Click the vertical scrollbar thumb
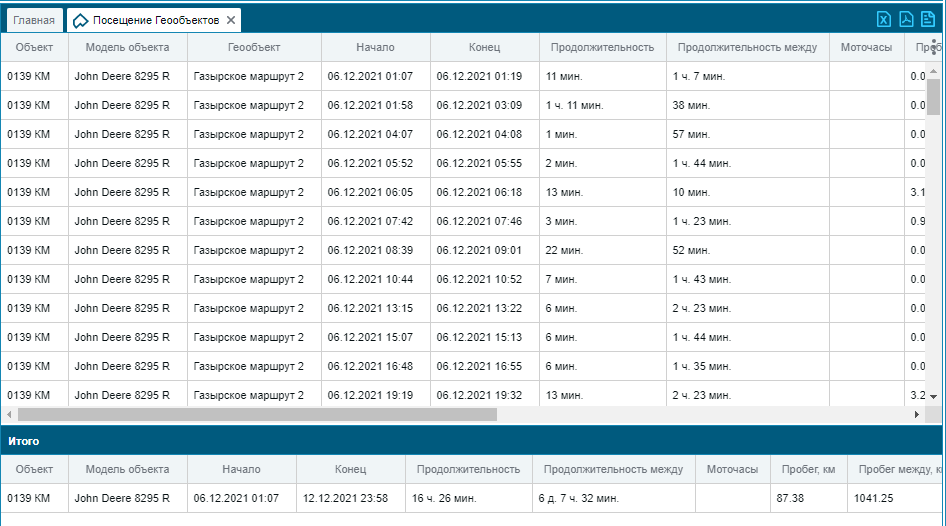 933,96
